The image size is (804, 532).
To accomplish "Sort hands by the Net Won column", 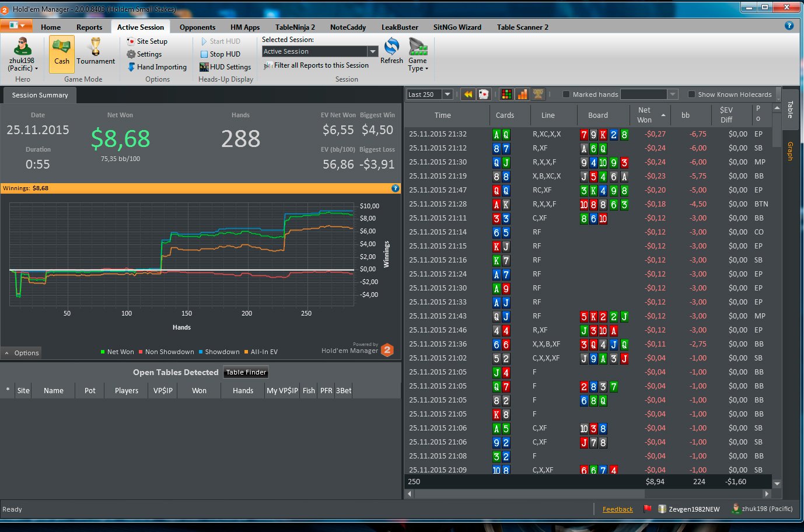I will [651, 115].
